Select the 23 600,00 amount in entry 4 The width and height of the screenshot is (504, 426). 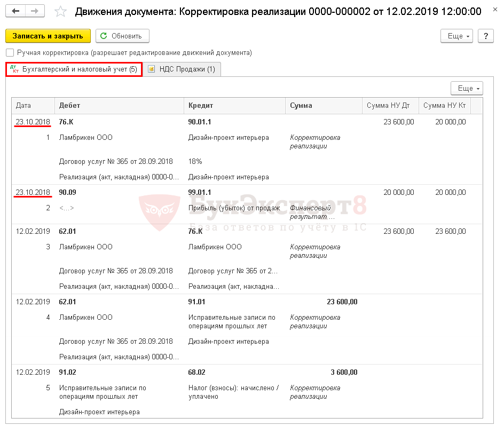tap(342, 302)
